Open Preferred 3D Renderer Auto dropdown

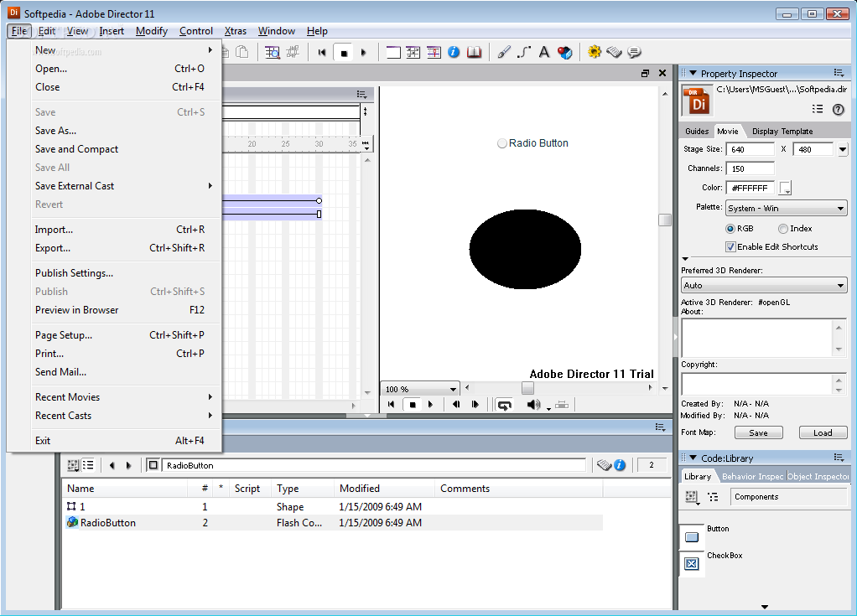pos(764,285)
